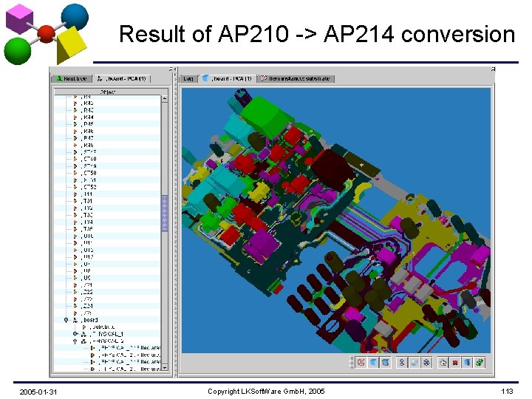Click the tree scrollbar down arrow
The width and height of the screenshot is (532, 399).
[165, 368]
